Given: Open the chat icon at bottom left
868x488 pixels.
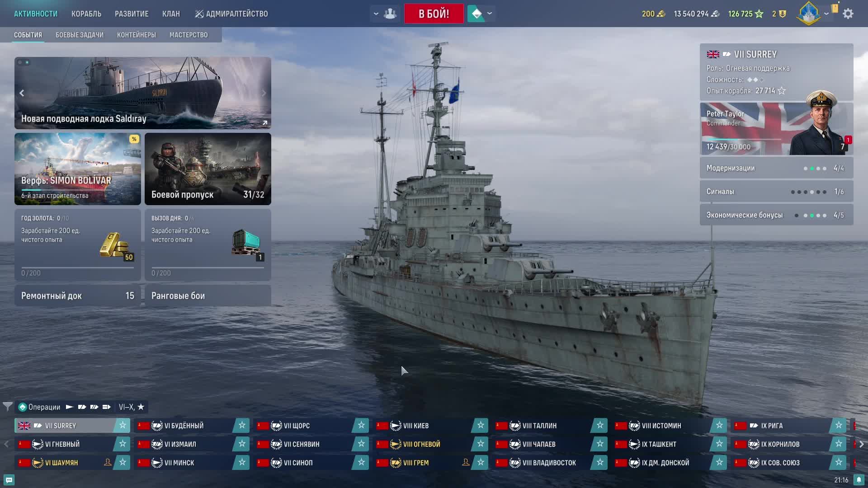Looking at the screenshot, I should coord(9,480).
